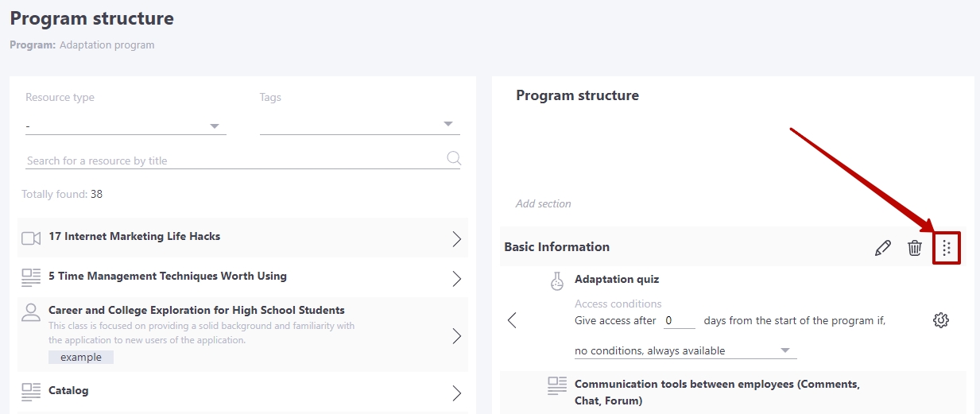Click the video icon beside 17 Internet Marketing

click(x=31, y=238)
